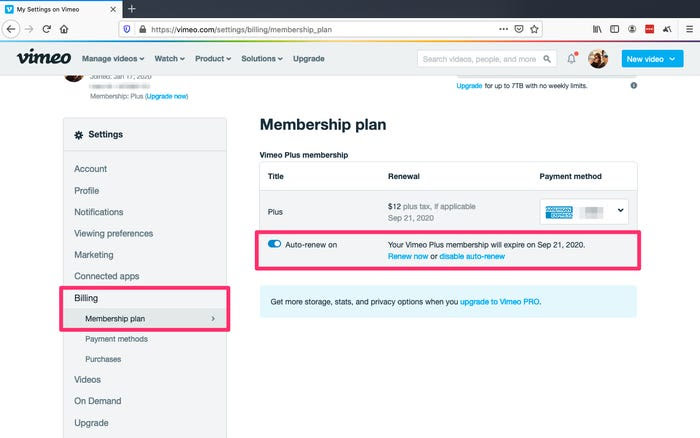Viewport: 700px width, 438px height.
Task: Open Connected apps in sidebar
Action: coord(107,276)
